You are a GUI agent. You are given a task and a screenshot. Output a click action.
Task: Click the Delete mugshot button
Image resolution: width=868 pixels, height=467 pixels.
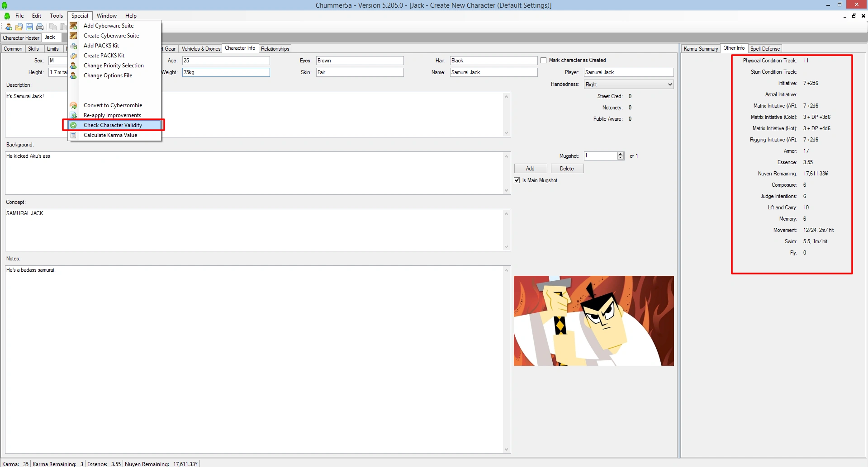coord(567,169)
